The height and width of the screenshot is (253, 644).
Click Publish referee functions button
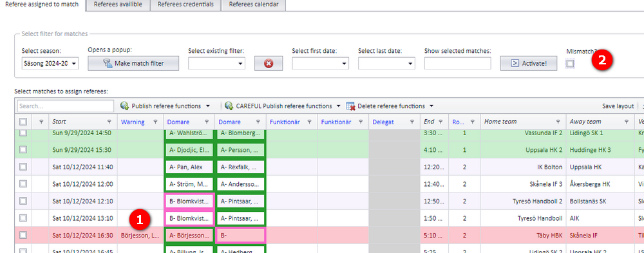(x=160, y=106)
